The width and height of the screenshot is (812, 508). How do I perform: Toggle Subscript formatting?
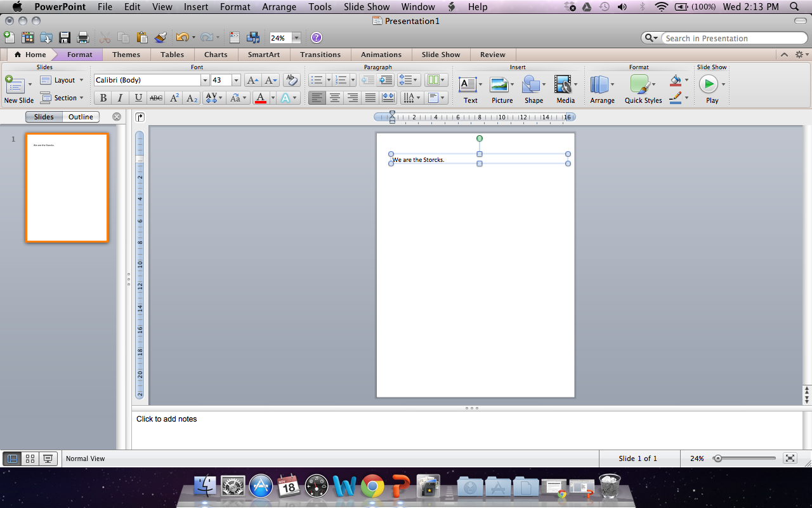coord(192,98)
